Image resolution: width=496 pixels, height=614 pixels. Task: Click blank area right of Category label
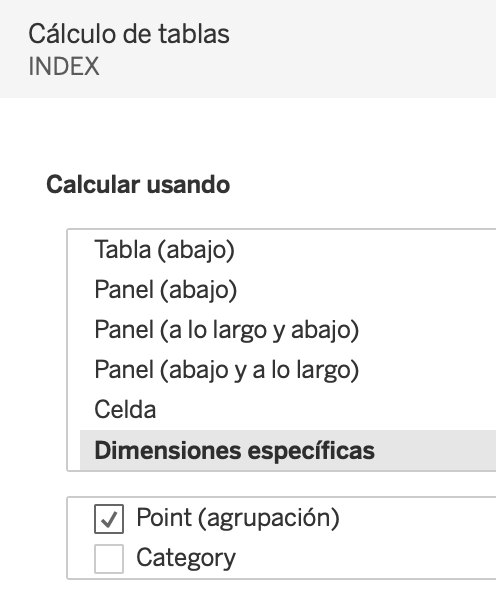(364, 559)
